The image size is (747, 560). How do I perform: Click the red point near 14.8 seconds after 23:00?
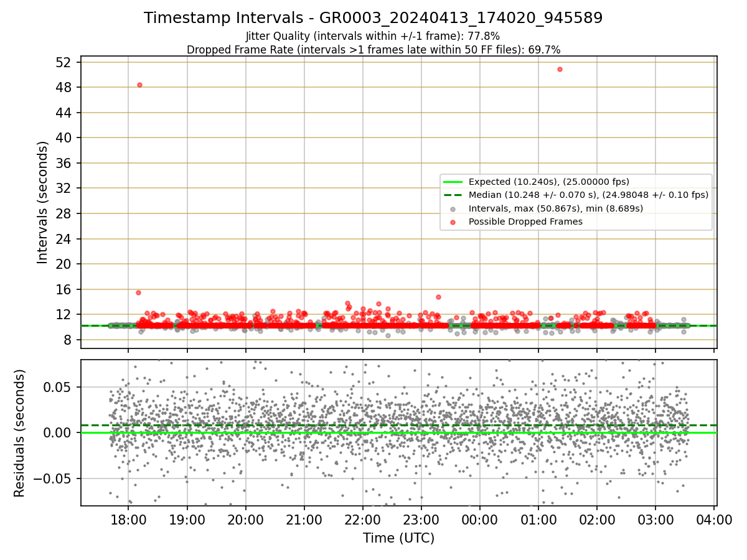click(438, 297)
